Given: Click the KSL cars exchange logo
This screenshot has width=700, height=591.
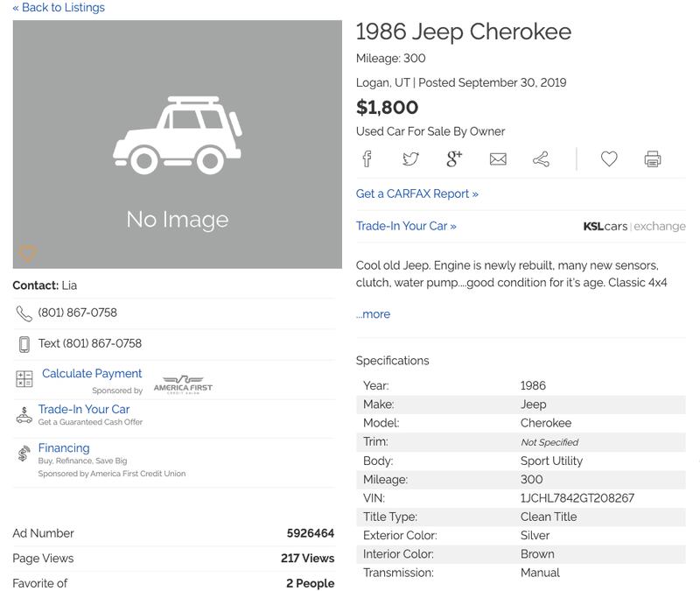Looking at the screenshot, I should point(634,226).
